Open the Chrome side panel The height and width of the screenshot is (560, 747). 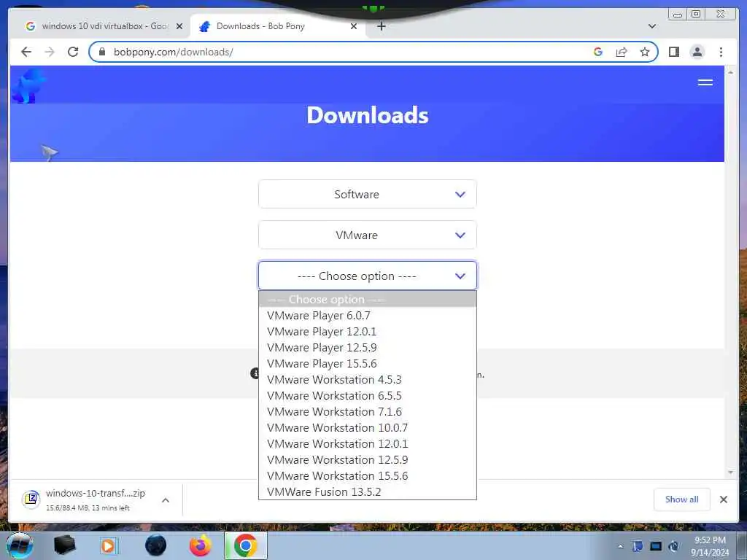click(673, 52)
